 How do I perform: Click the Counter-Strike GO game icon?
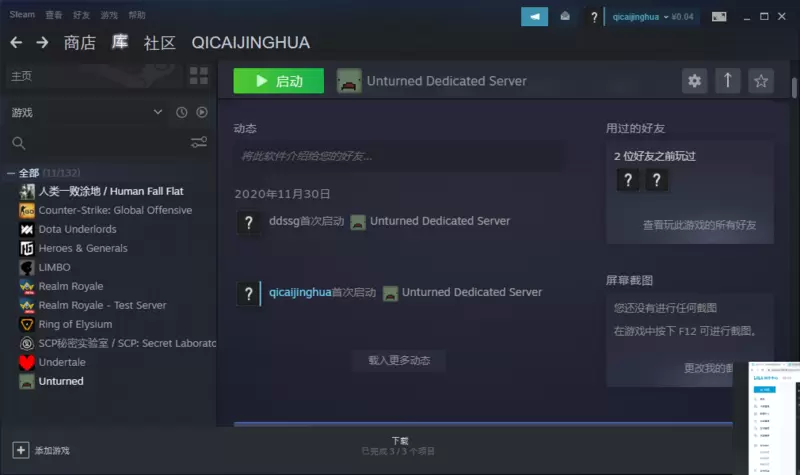[x=27, y=210]
